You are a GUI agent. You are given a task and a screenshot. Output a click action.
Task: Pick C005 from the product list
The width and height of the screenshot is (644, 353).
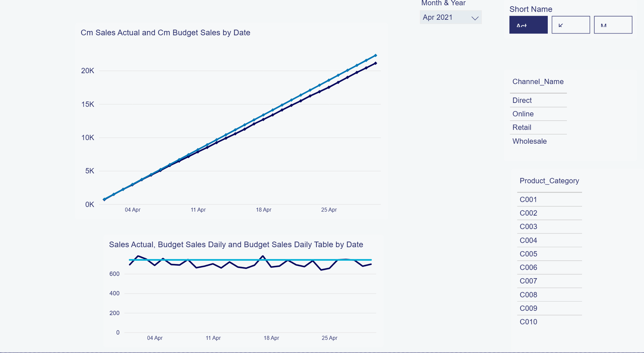point(549,254)
